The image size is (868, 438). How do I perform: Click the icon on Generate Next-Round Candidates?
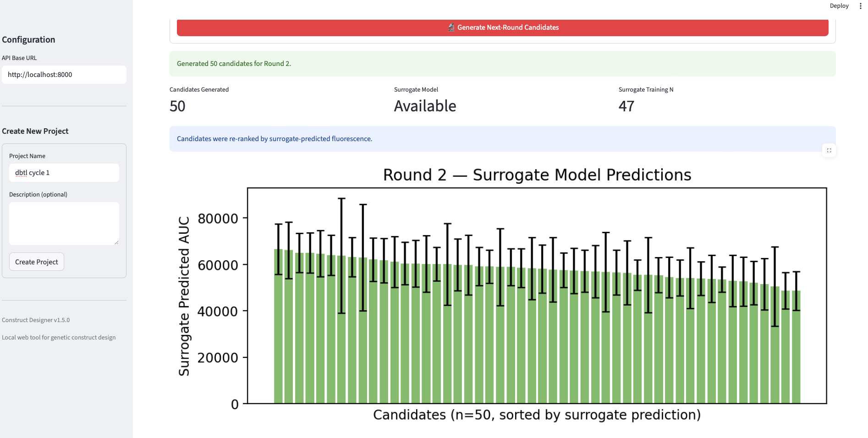coord(451,27)
